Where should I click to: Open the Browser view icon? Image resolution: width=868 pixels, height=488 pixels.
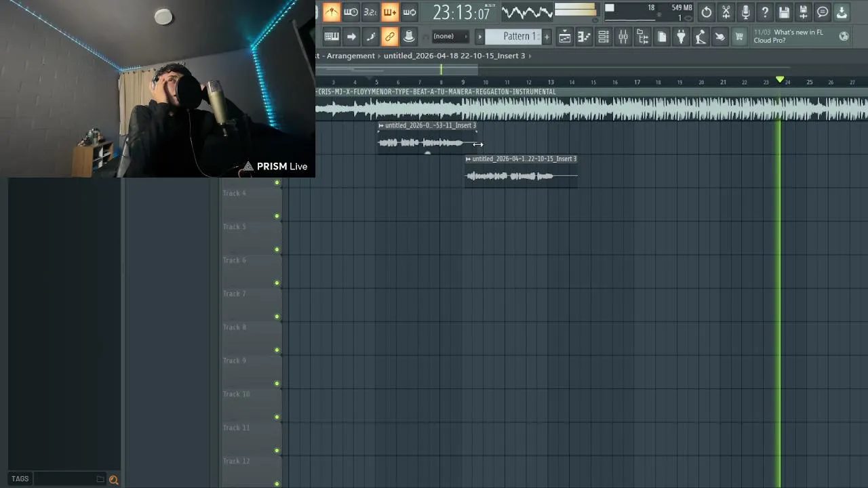click(642, 37)
